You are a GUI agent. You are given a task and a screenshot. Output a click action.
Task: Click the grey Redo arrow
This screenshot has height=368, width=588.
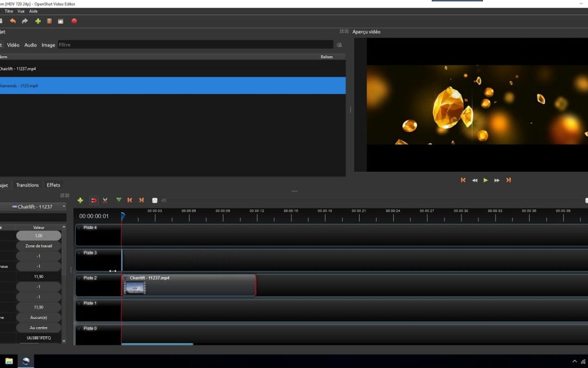click(25, 21)
